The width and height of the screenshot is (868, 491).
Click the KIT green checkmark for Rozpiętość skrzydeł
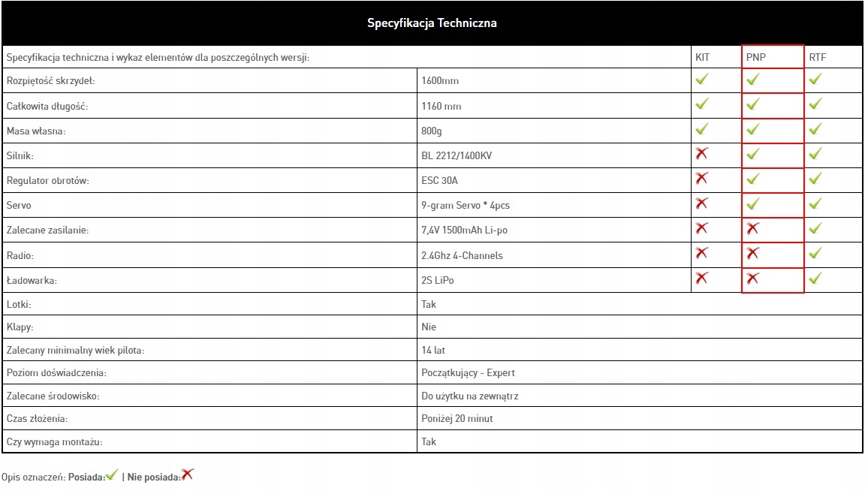pyautogui.click(x=702, y=79)
